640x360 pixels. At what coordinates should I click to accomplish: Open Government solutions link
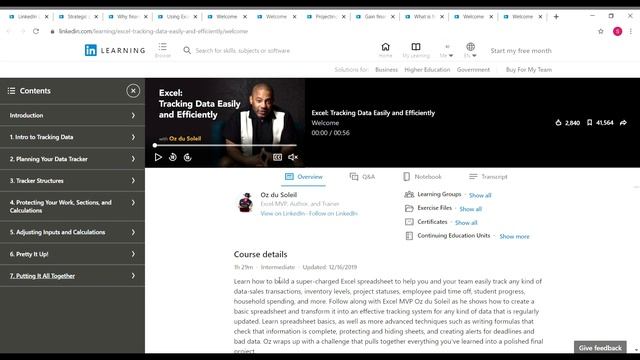[473, 70]
